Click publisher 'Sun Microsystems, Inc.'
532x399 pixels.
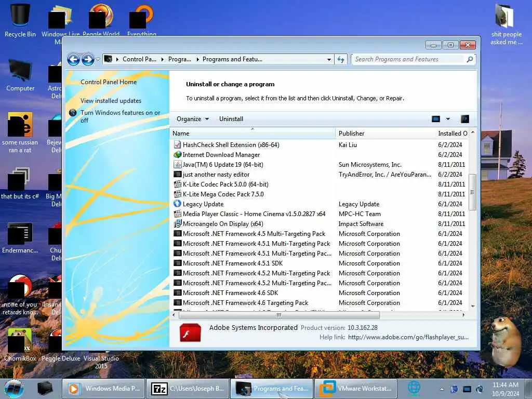click(x=370, y=165)
